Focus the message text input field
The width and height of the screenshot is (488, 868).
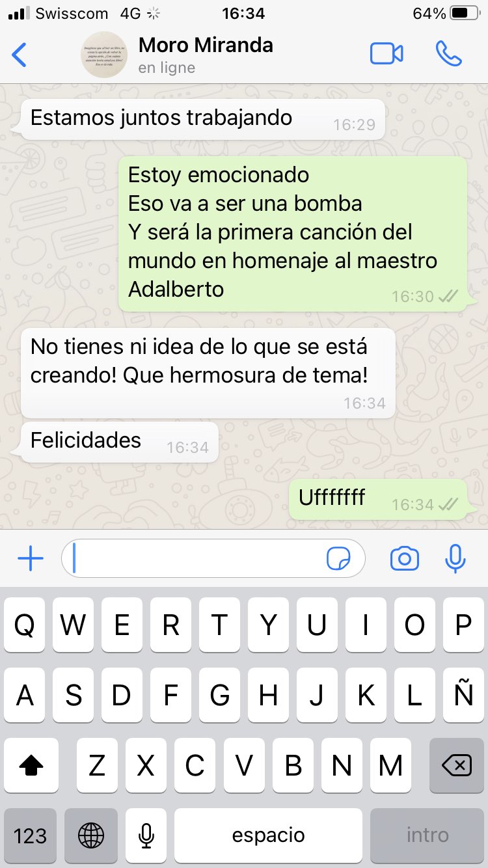(x=213, y=558)
